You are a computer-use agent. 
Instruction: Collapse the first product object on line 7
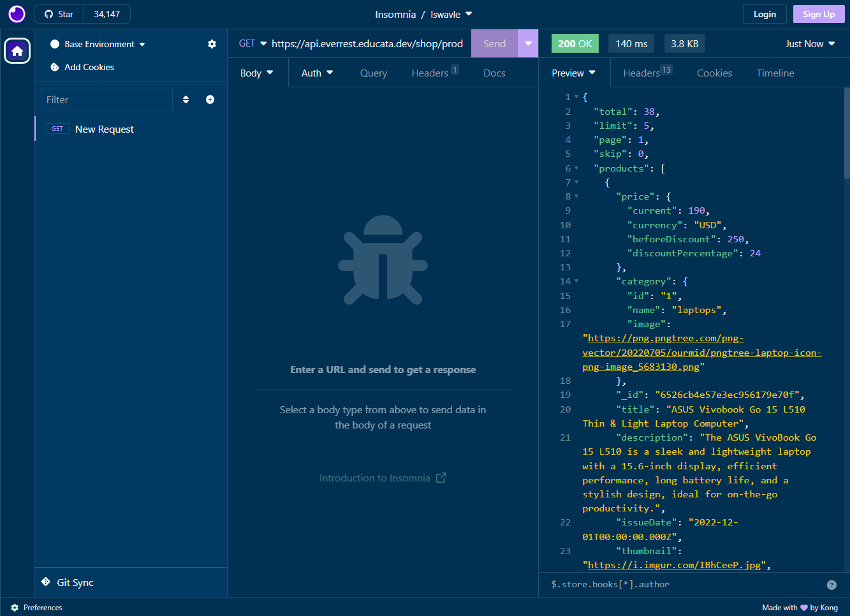tap(576, 182)
